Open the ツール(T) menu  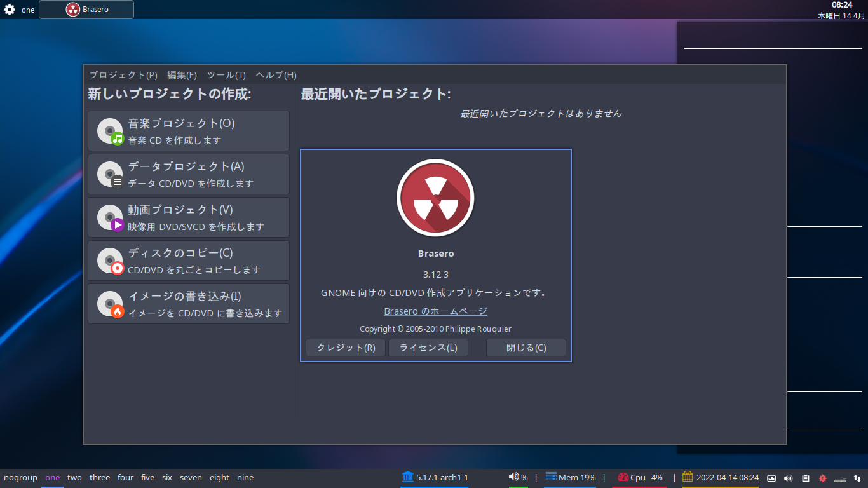[227, 75]
